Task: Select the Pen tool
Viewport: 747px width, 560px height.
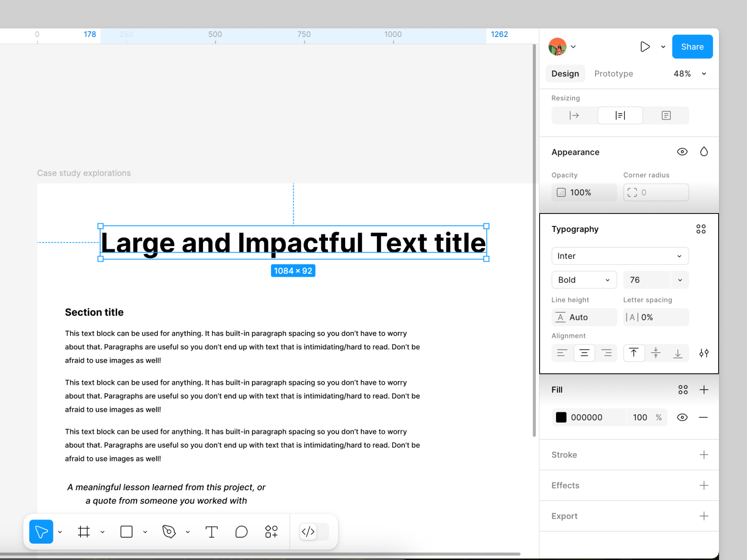Action: coord(169,531)
